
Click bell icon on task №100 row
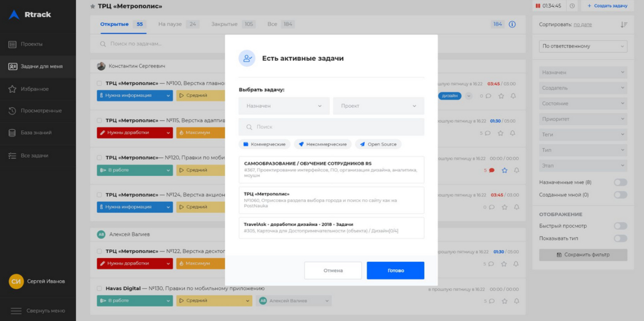point(514,96)
